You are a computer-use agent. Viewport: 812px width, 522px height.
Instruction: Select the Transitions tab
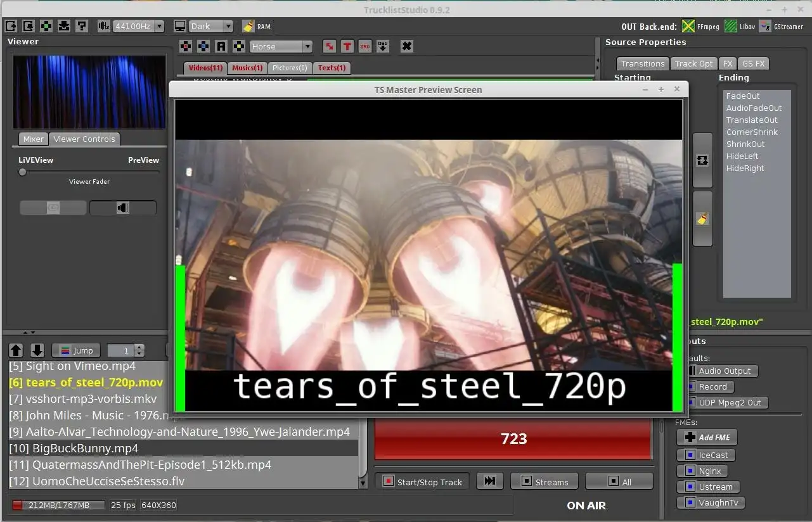[643, 63]
